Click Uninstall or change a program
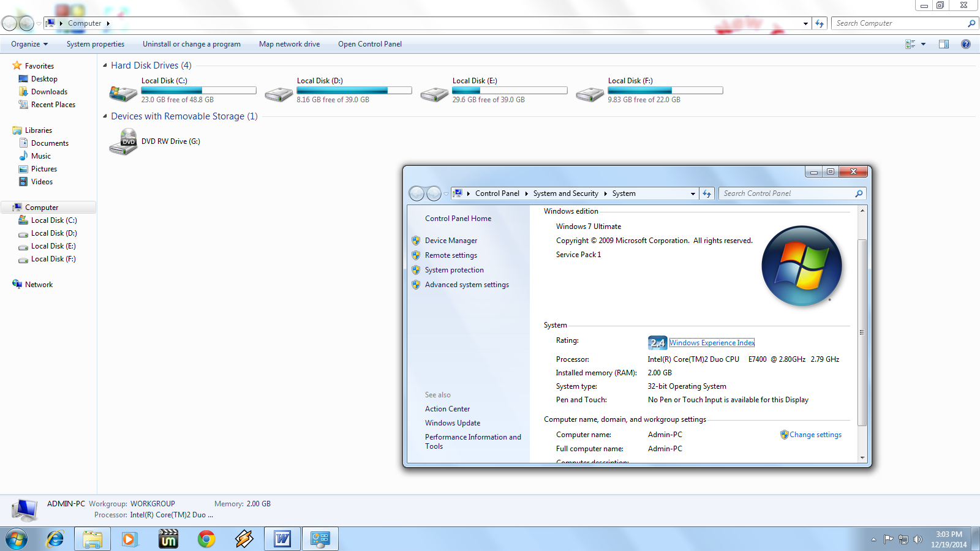 [192, 44]
